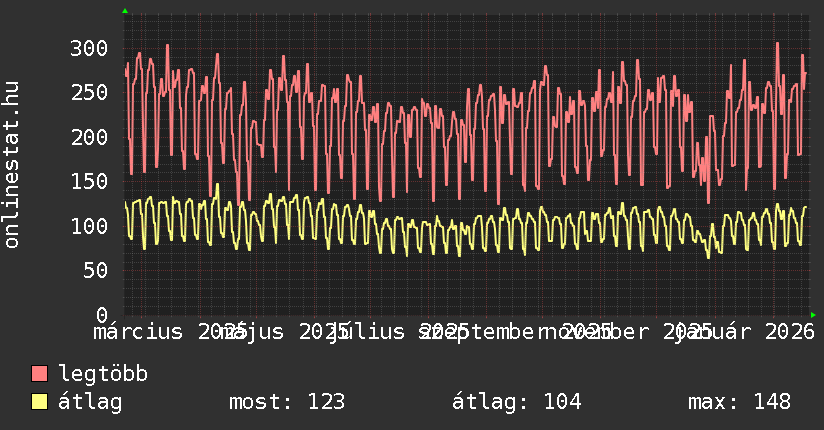Image resolution: width=824 pixels, height=430 pixels.
Task: Select the "átlag" legend label text
Action: [x=90, y=402]
